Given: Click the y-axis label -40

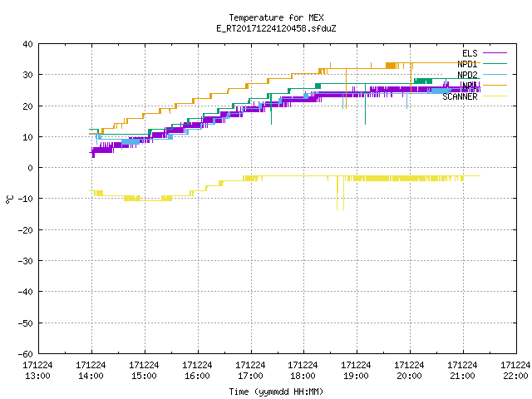Looking at the screenshot, I should pos(26,292).
